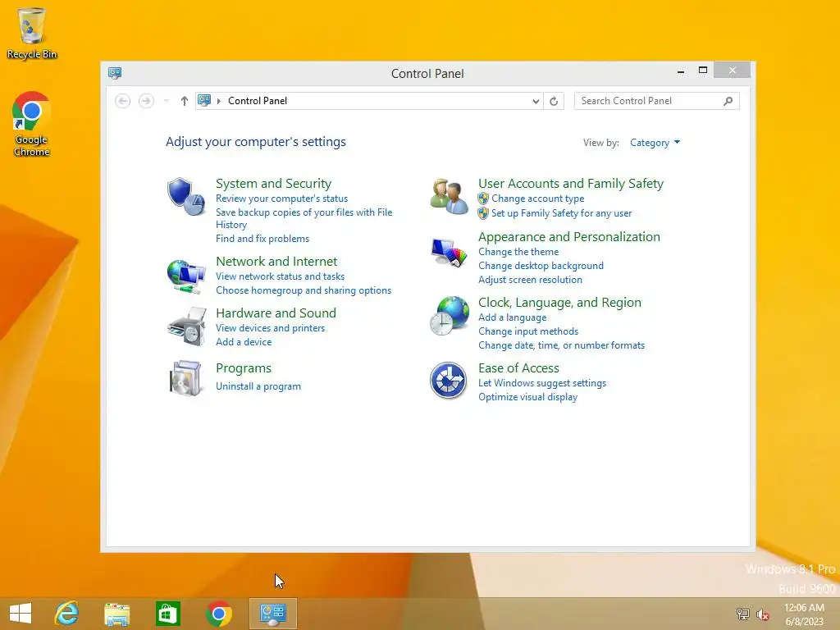
Task: Click Review your computer's status
Action: (282, 199)
